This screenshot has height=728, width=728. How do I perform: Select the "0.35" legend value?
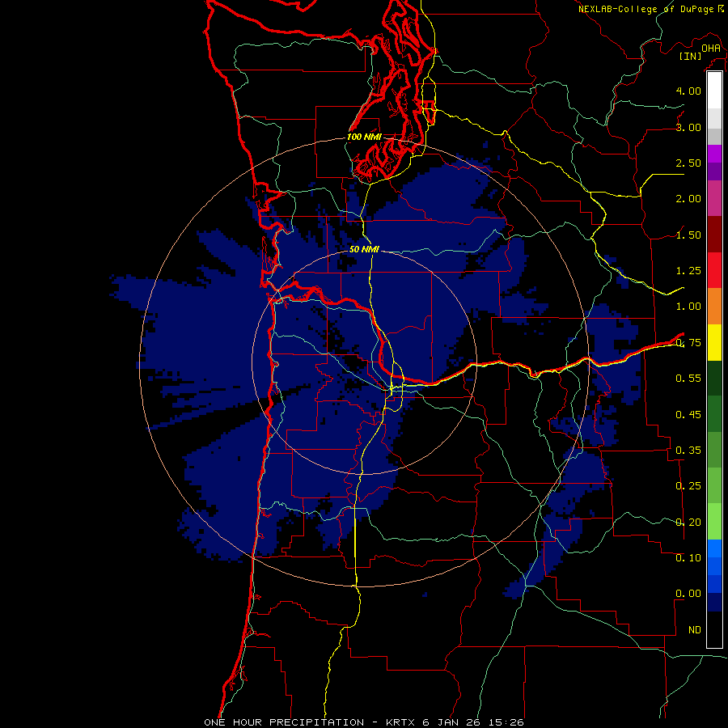click(688, 450)
